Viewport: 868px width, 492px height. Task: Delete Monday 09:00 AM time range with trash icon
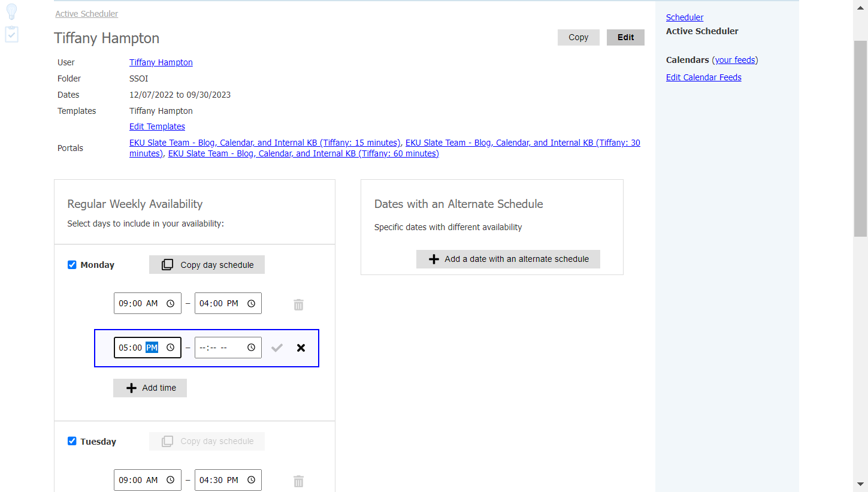pyautogui.click(x=298, y=304)
